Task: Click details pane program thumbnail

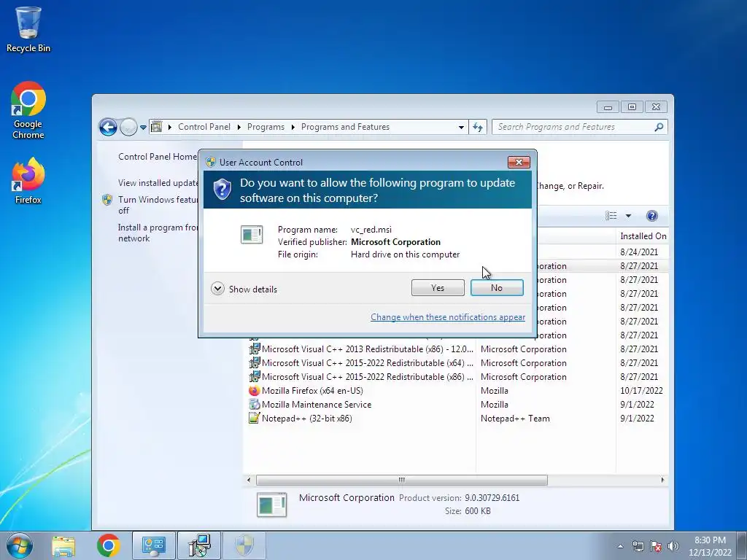Action: (271, 505)
